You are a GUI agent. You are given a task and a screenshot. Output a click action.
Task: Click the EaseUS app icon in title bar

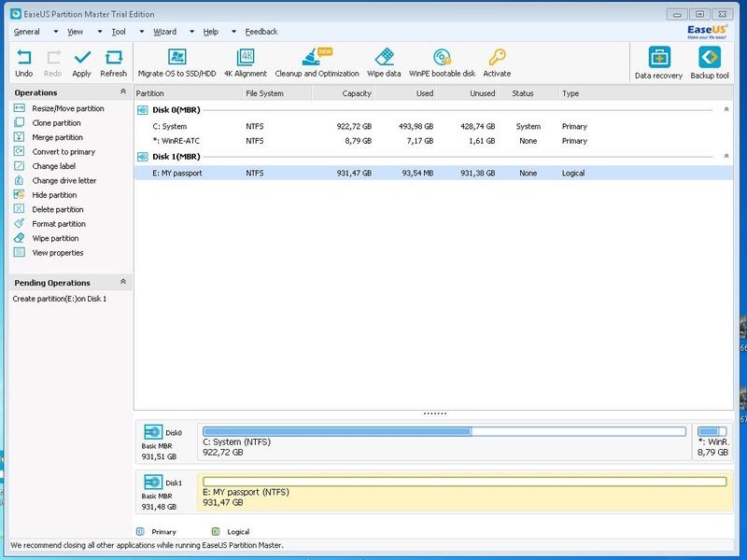[x=16, y=13]
